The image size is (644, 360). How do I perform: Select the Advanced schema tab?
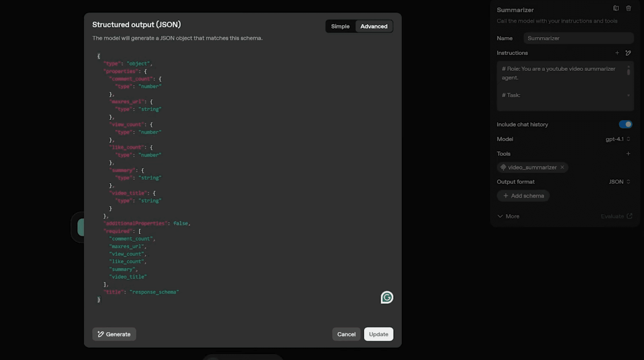(x=373, y=26)
